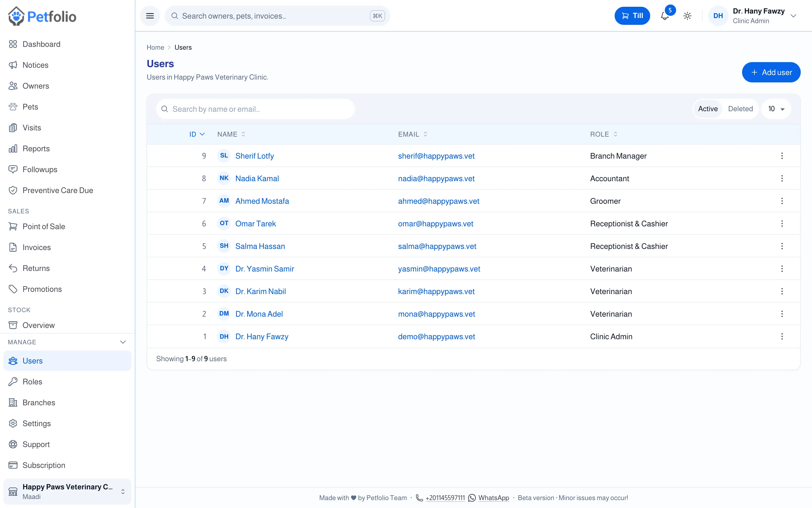Click the SL avatar of Sherif Lotfy
This screenshot has height=508, width=812.
pyautogui.click(x=224, y=156)
